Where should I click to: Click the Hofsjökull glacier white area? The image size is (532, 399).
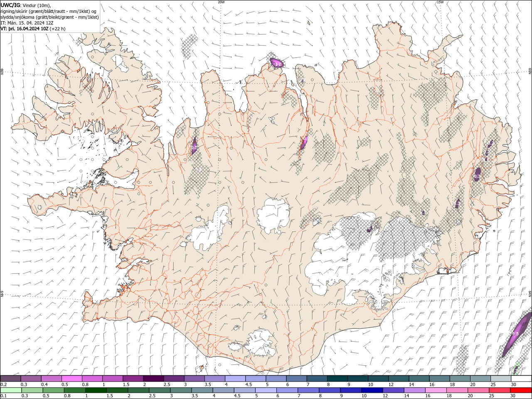pyautogui.click(x=273, y=215)
